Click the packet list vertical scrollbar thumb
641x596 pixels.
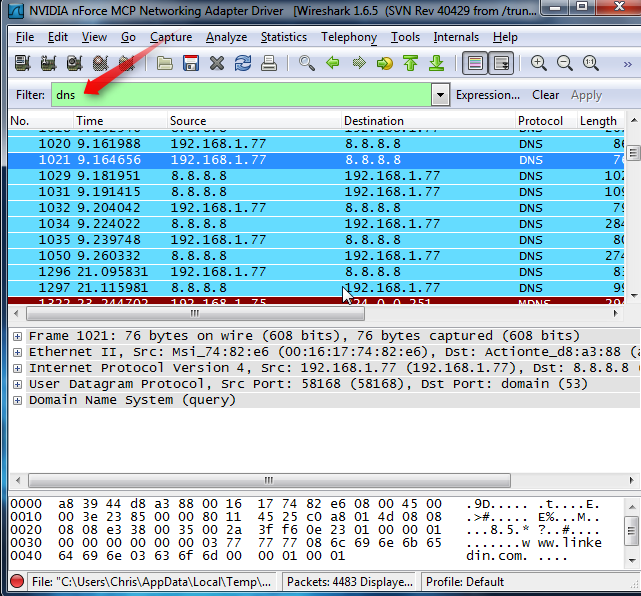(633, 153)
